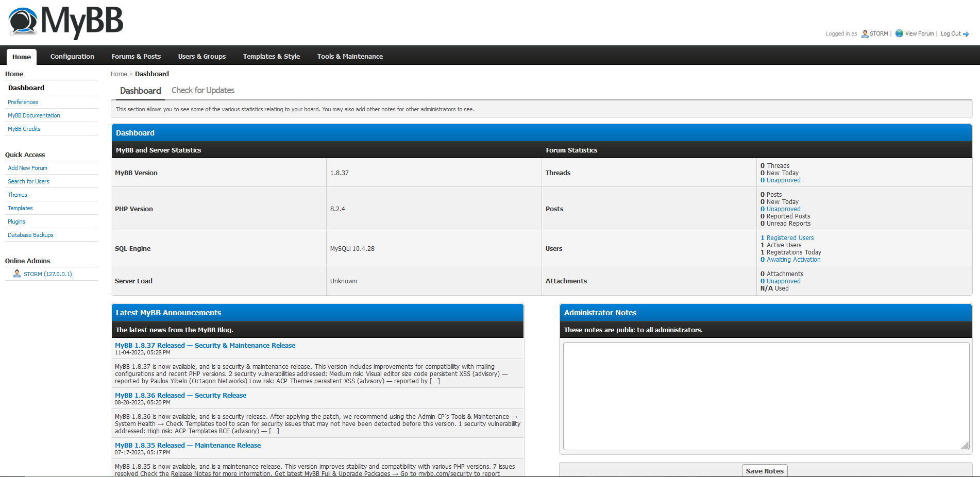
Task: Open Templates from Quick Access
Action: point(20,208)
